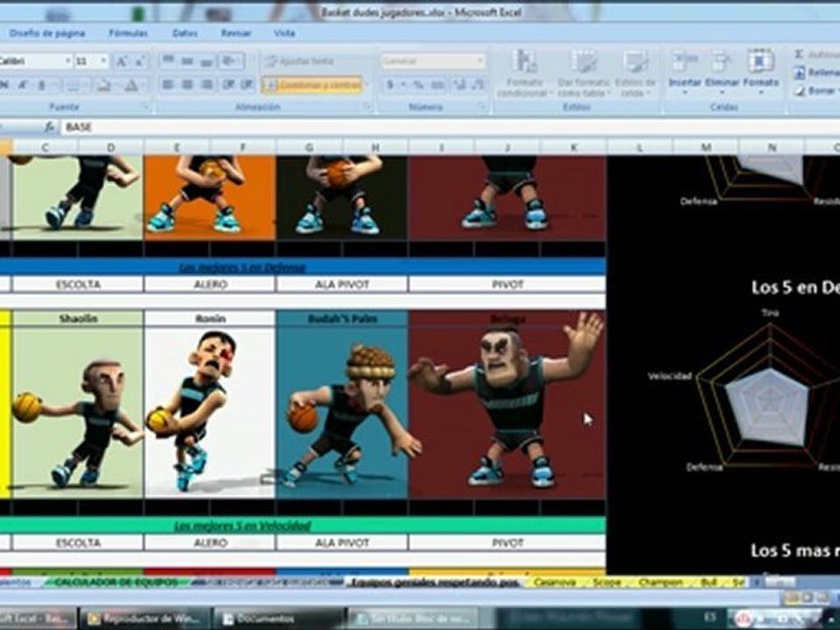Switch to Casanova sheet tab
The height and width of the screenshot is (630, 840).
555,582
